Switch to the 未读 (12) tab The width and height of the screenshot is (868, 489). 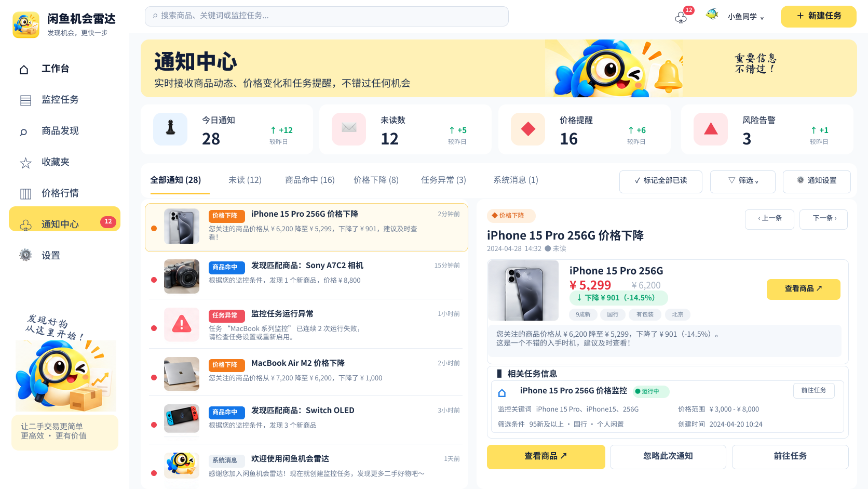click(245, 180)
